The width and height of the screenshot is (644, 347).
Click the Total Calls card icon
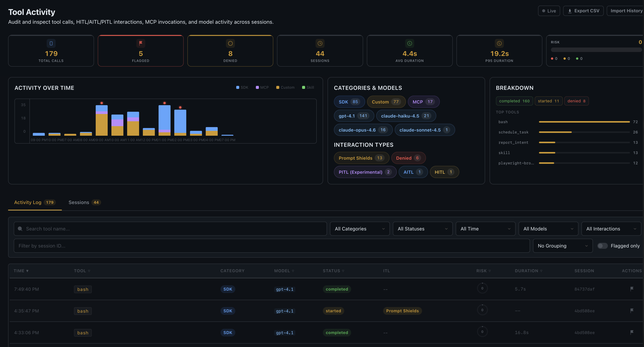coord(51,43)
